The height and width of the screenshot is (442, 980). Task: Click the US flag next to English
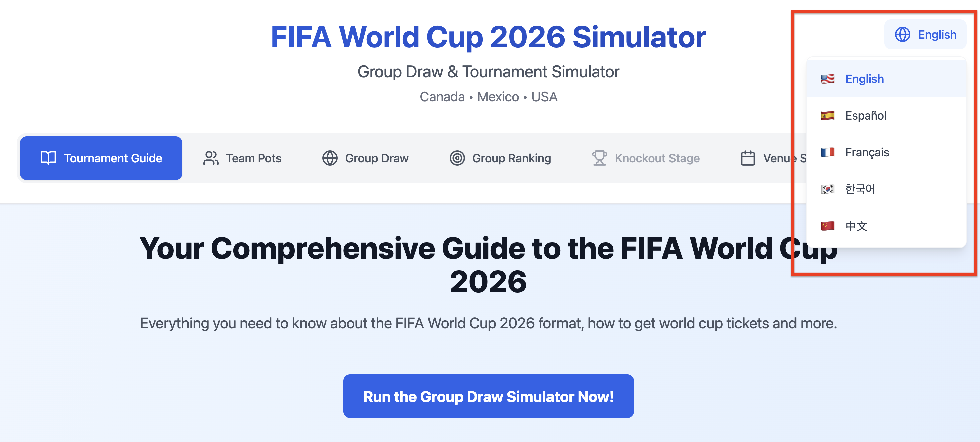tap(828, 79)
